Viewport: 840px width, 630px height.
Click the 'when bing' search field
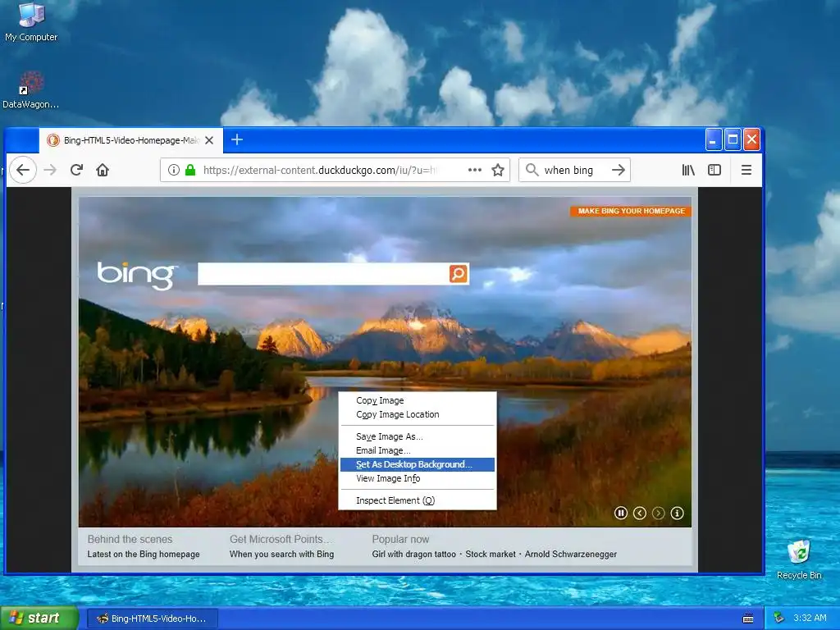coord(573,170)
